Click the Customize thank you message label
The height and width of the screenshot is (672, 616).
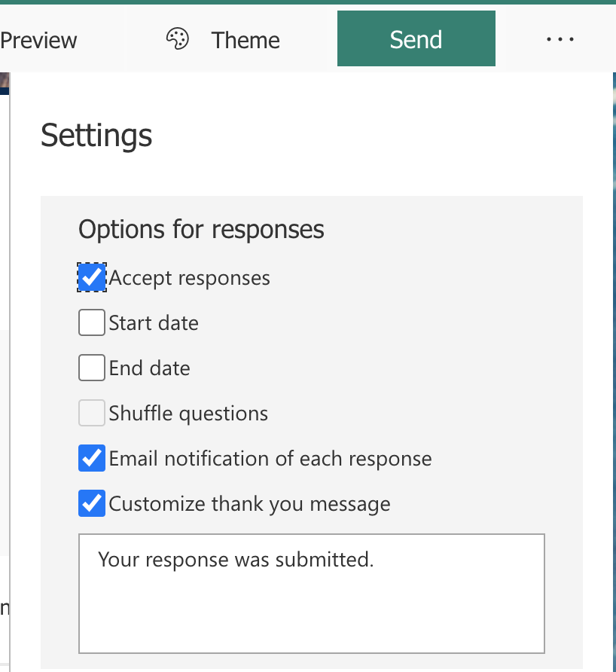click(x=250, y=504)
